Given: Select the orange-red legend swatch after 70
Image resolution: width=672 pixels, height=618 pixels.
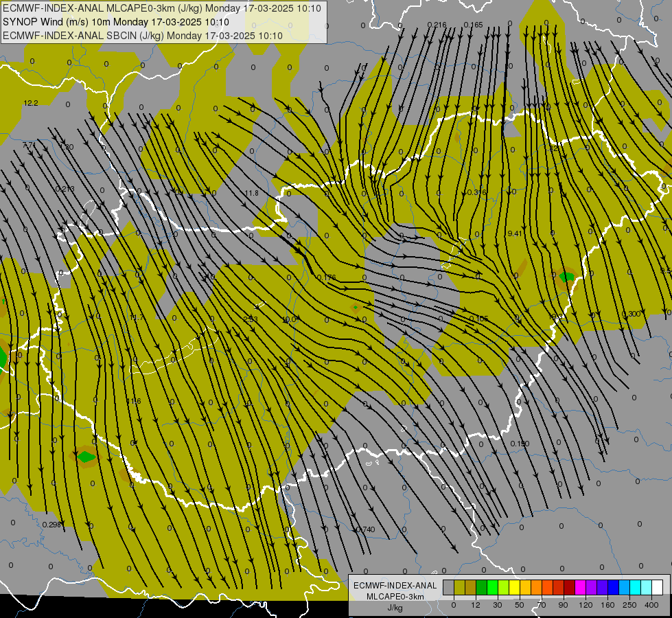Looking at the screenshot, I should tap(548, 587).
